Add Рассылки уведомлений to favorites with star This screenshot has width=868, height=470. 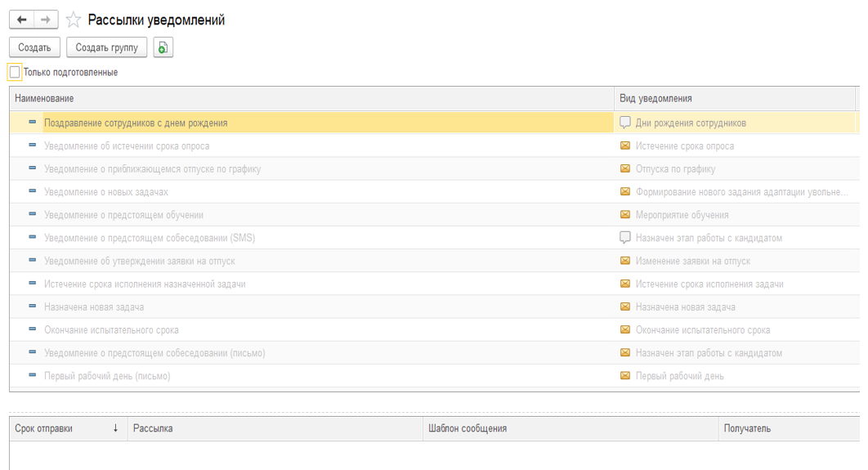(x=74, y=20)
